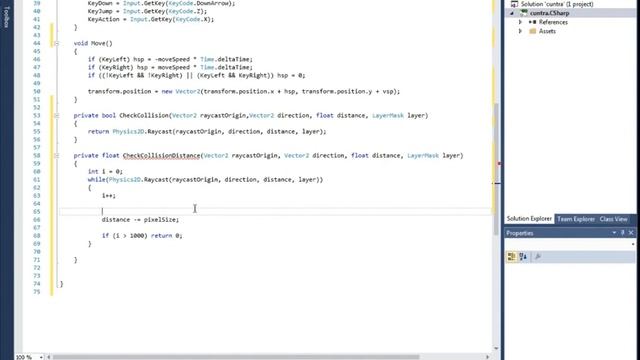Image resolution: width=640 pixels, height=360 pixels.
Task: Click 'if (i > 1000) return 0;' line
Action: [142, 236]
